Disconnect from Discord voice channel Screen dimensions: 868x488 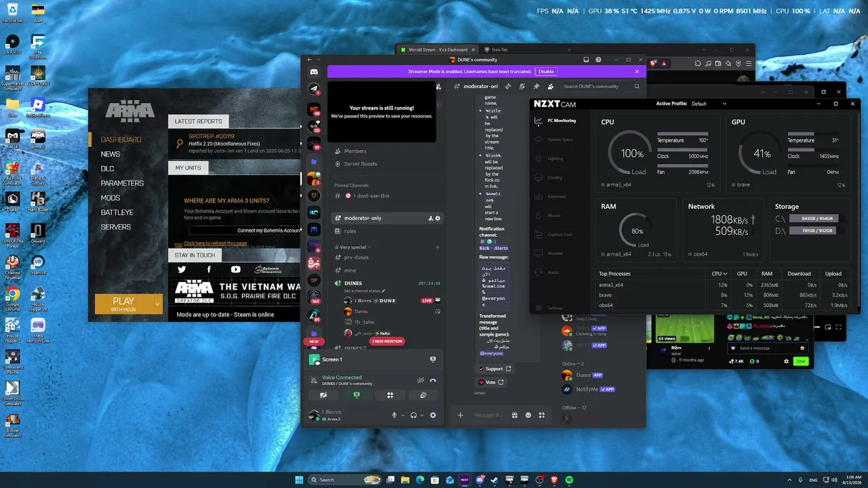click(x=433, y=380)
